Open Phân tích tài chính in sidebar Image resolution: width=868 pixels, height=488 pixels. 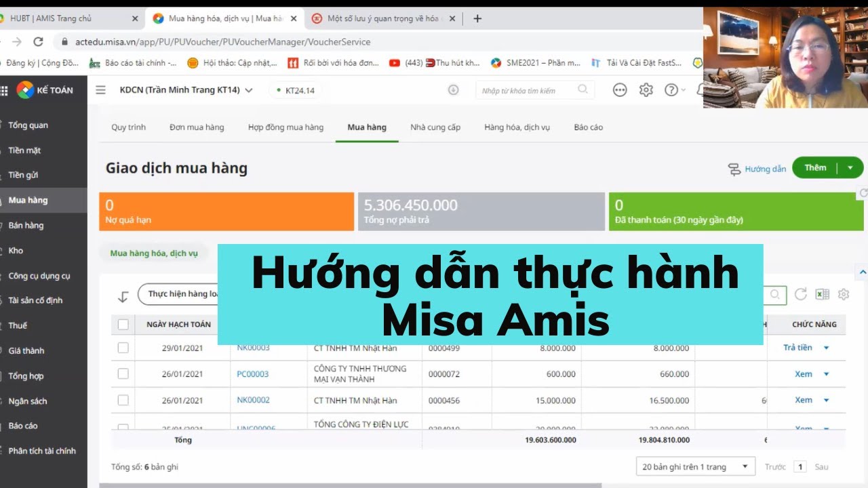[43, 451]
